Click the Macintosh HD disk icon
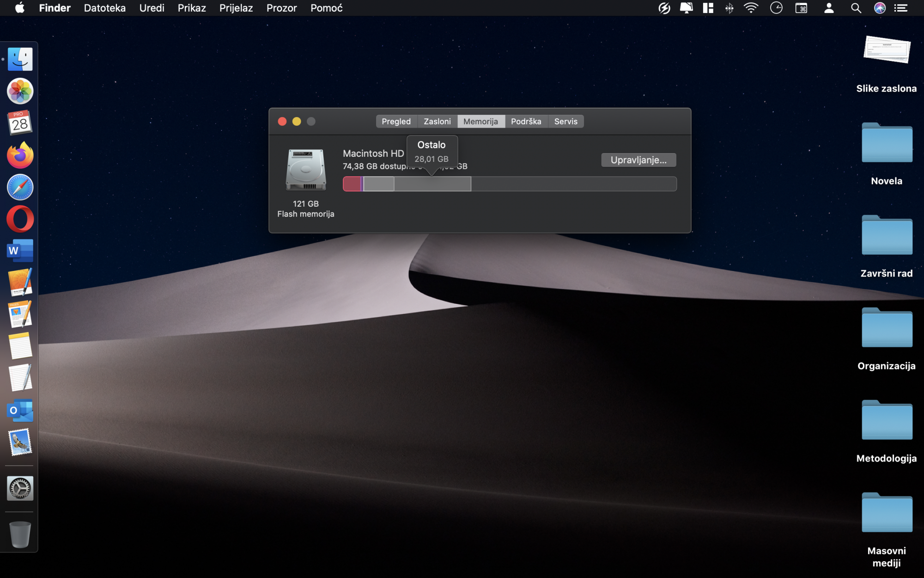Image resolution: width=924 pixels, height=578 pixels. coord(305,170)
